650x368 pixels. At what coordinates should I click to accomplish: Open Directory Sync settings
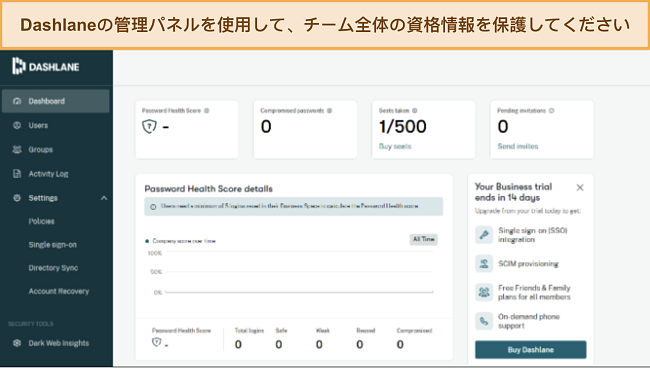53,268
